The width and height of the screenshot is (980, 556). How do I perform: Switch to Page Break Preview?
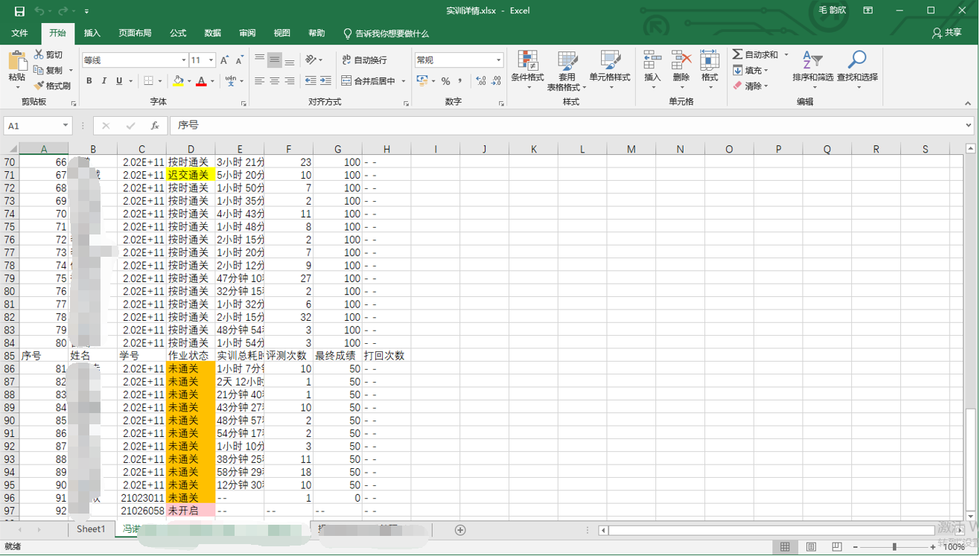tap(837, 547)
